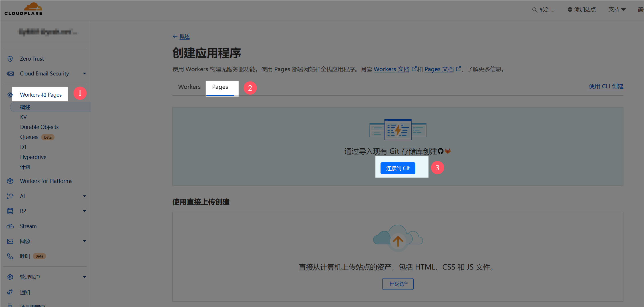
Task: Click the GitHub icon after Git 存储库创建
Action: [x=440, y=151]
